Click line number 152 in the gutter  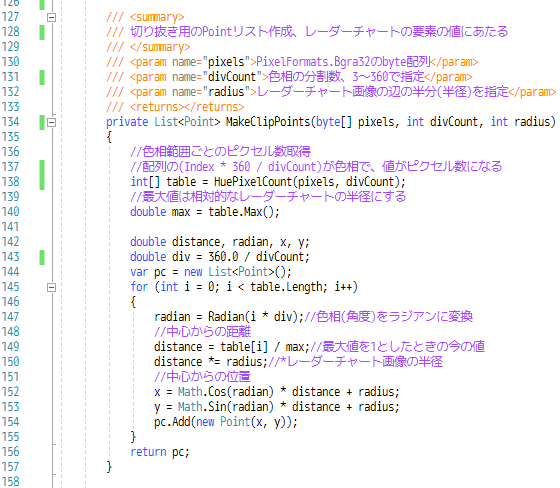pyautogui.click(x=11, y=392)
